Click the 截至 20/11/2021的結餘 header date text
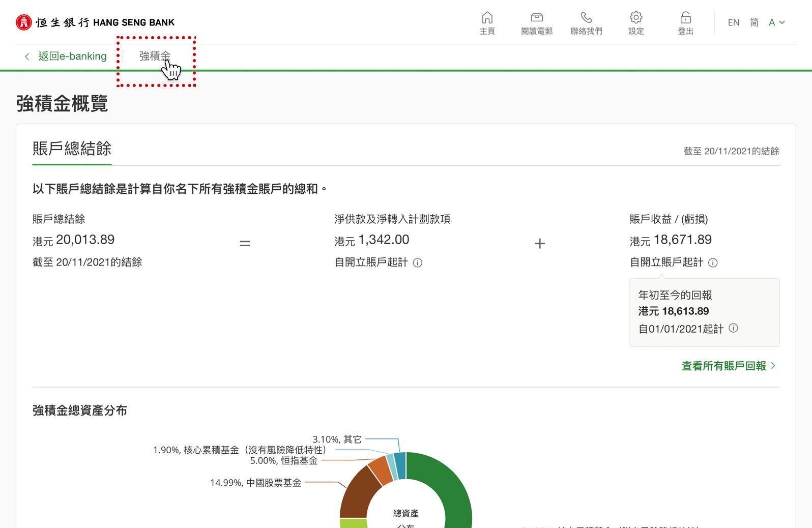This screenshot has height=528, width=812. click(731, 151)
